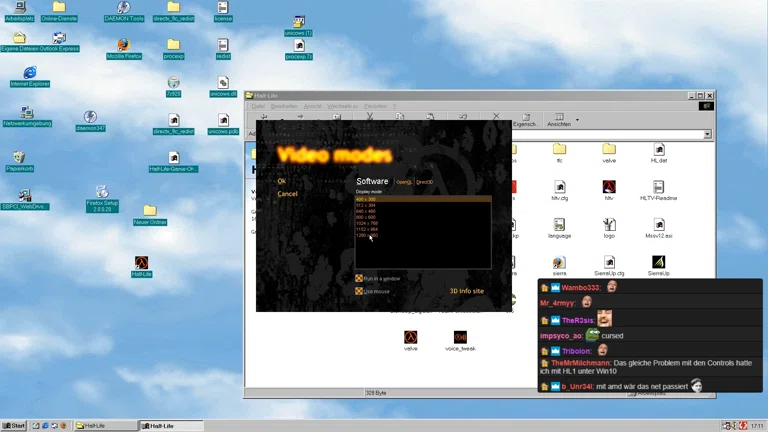The image size is (768, 432).
Task: Switch to the Software renderer tab
Action: pyautogui.click(x=372, y=181)
